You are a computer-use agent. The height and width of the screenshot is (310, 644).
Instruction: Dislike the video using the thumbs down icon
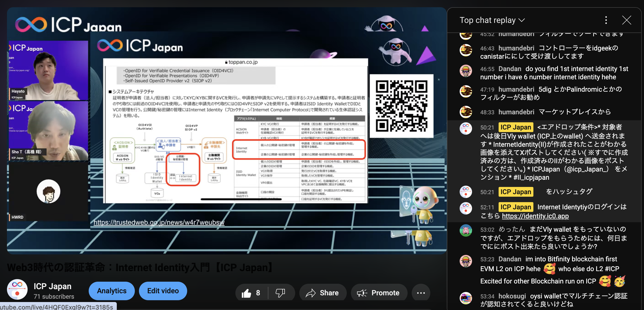pos(280,292)
